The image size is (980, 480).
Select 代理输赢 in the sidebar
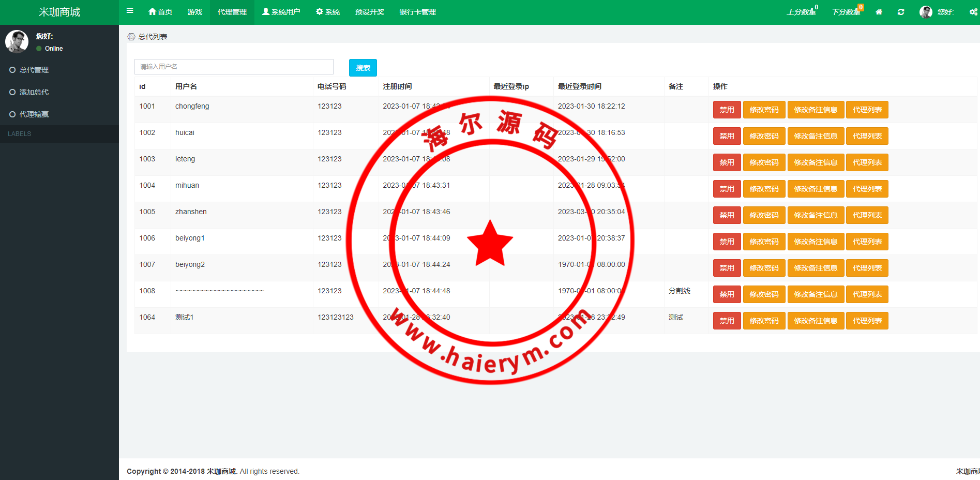coord(34,114)
